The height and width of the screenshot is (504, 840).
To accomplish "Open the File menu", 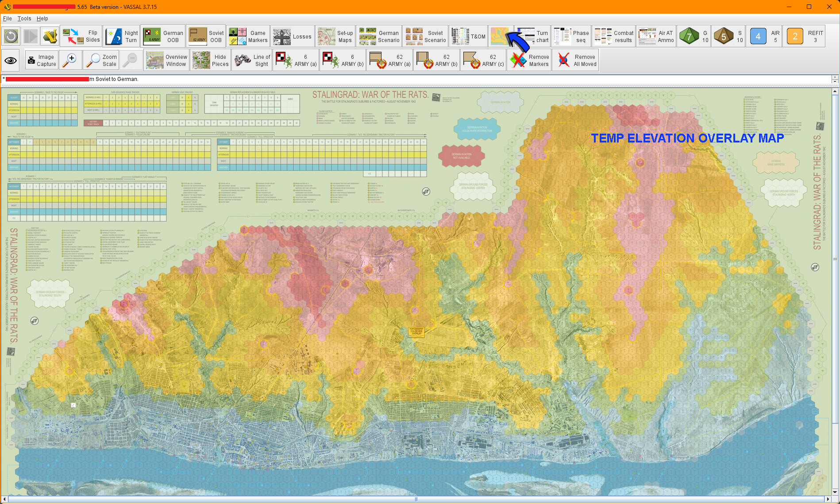I will coord(7,19).
